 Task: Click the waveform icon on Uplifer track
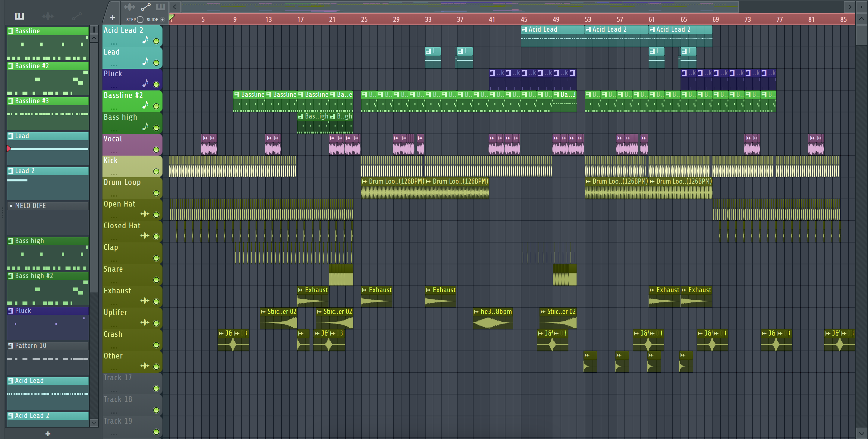click(145, 322)
